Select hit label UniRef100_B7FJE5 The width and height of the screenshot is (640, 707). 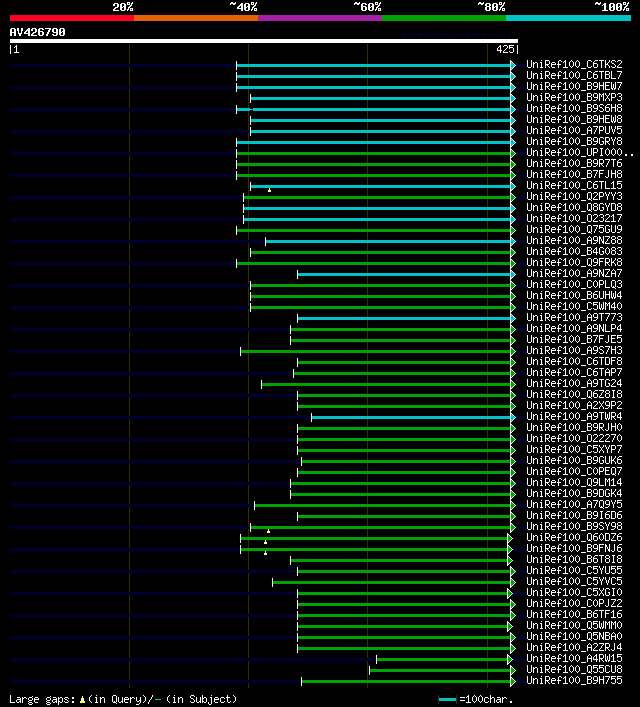[574, 340]
